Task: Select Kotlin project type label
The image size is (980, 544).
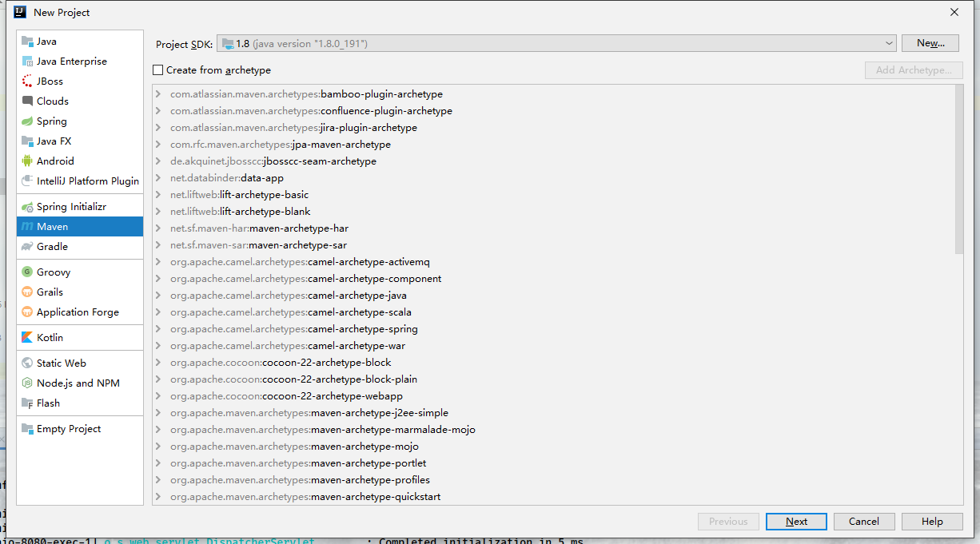Action: point(50,338)
